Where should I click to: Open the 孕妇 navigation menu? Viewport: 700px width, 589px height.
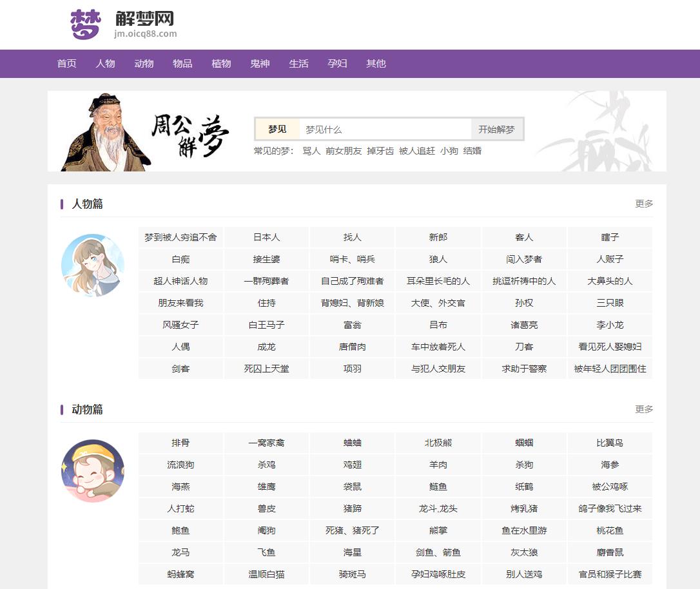(x=337, y=63)
